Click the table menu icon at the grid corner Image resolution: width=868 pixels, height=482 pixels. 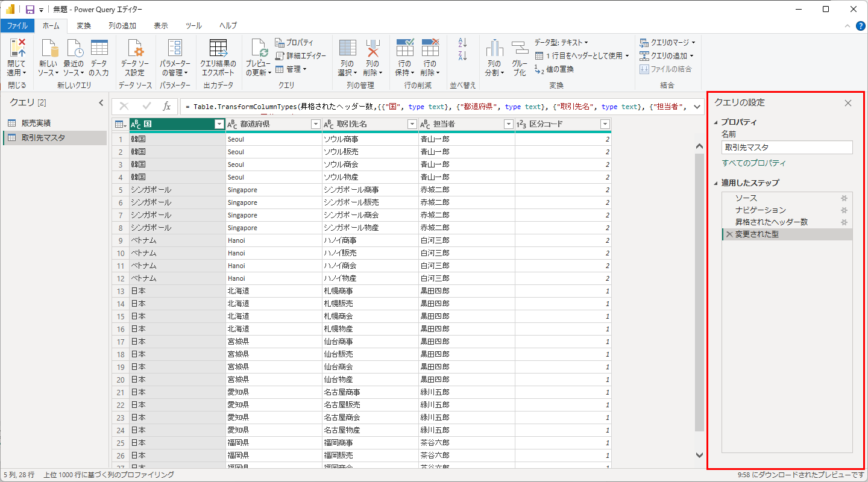click(x=120, y=124)
